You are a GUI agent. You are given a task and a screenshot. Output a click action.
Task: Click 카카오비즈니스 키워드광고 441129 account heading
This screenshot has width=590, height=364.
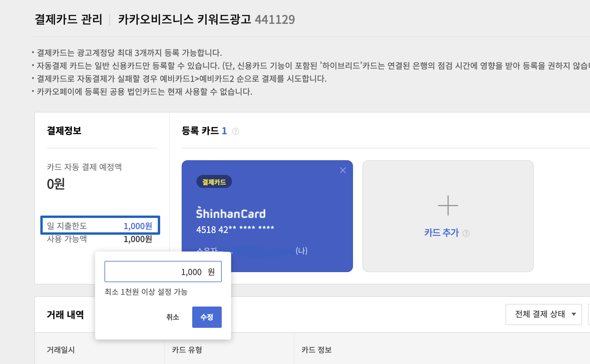[x=206, y=19]
